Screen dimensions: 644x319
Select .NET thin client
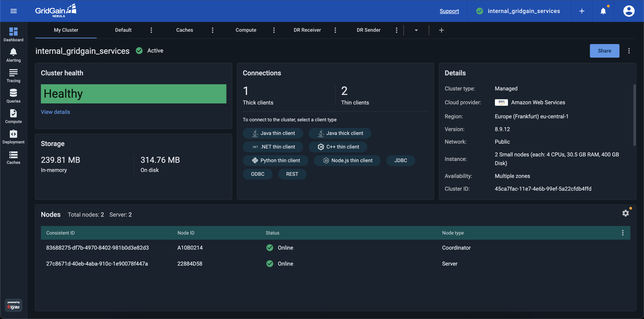pos(273,147)
